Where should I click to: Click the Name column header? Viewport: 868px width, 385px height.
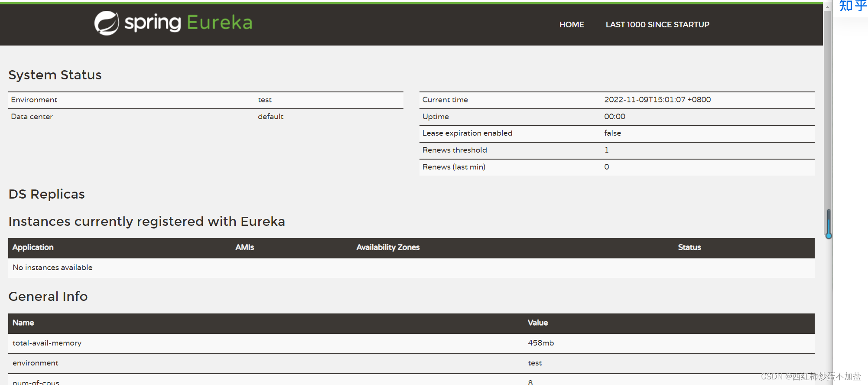(23, 323)
